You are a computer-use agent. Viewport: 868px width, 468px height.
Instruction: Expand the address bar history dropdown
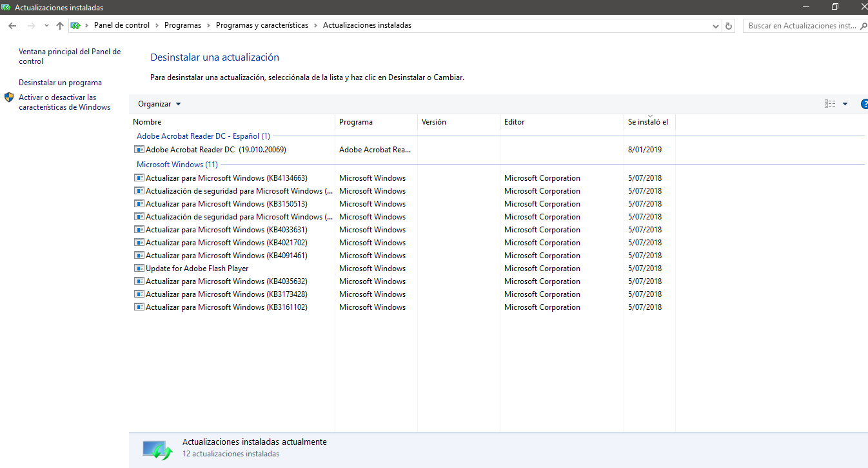(716, 26)
